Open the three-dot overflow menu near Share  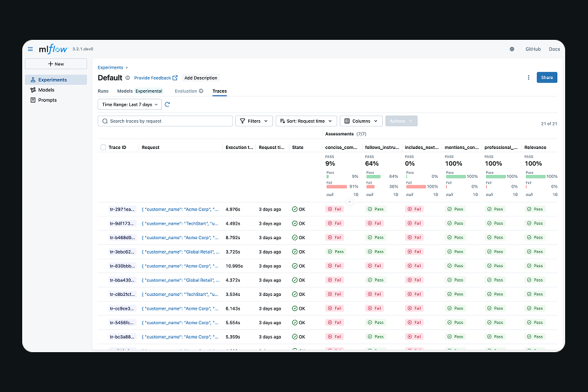[528, 77]
